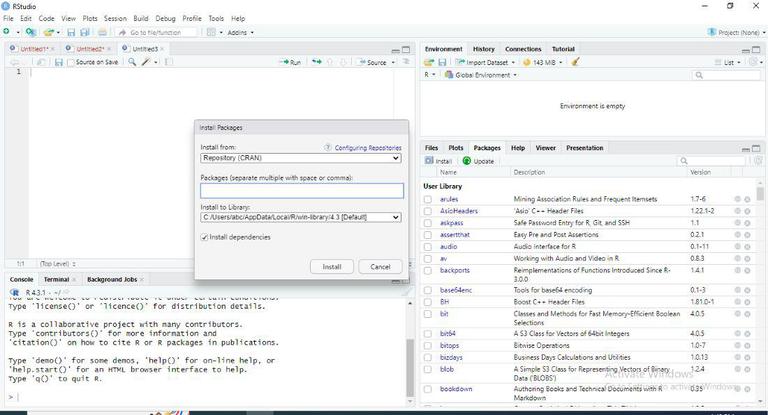Click the magnifier Find/Replace icon in editor
The image size is (768, 415).
click(132, 62)
